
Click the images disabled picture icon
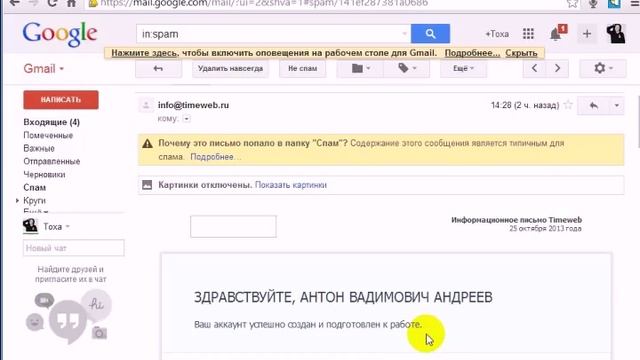pos(147,185)
